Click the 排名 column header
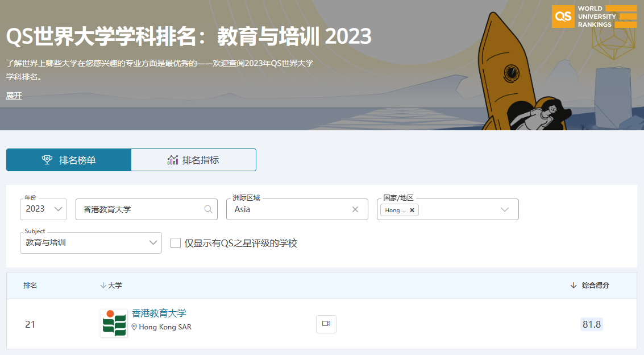 click(30, 286)
